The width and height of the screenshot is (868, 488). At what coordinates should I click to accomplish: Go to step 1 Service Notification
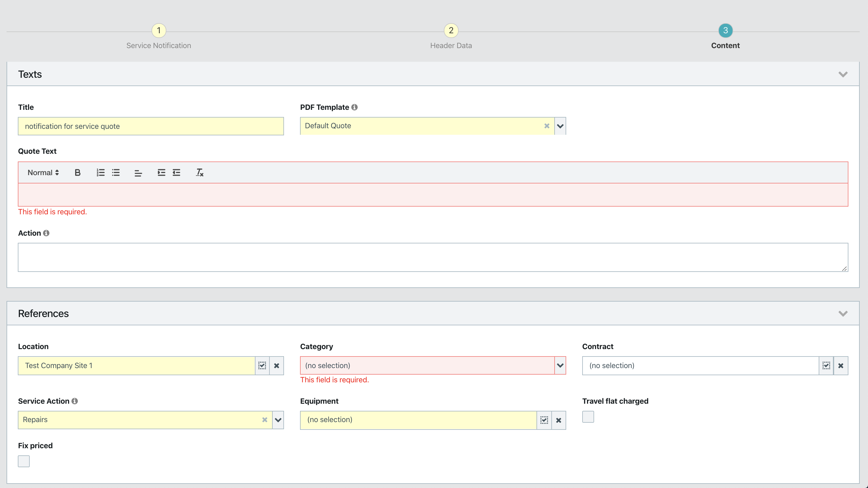[x=159, y=31]
